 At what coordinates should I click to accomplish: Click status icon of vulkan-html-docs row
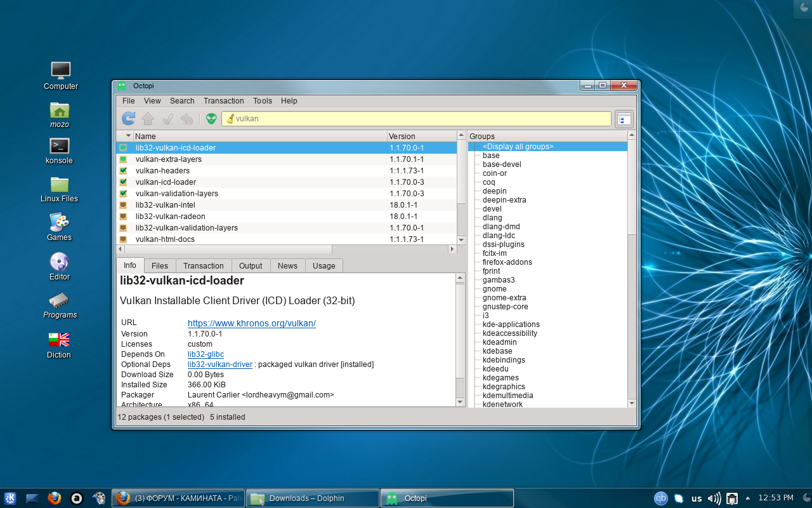[x=123, y=239]
